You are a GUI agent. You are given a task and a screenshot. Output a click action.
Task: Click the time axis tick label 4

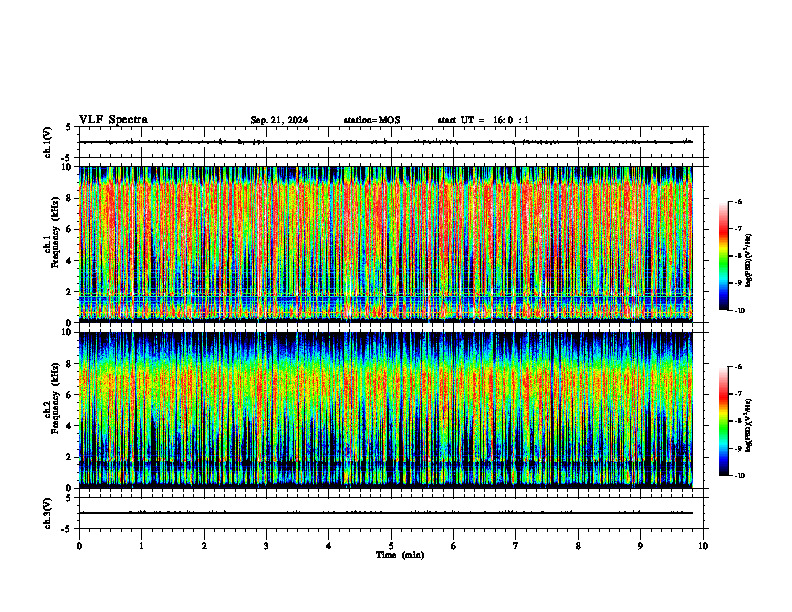pyautogui.click(x=329, y=546)
